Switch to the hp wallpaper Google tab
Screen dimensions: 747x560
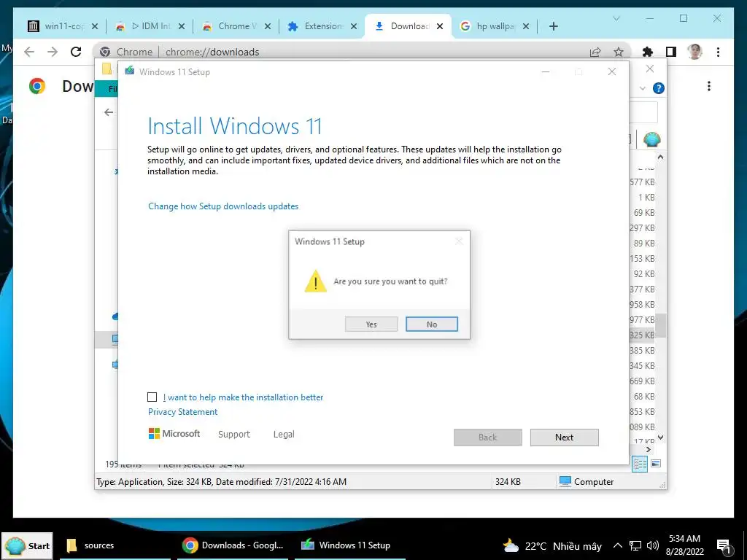(494, 26)
